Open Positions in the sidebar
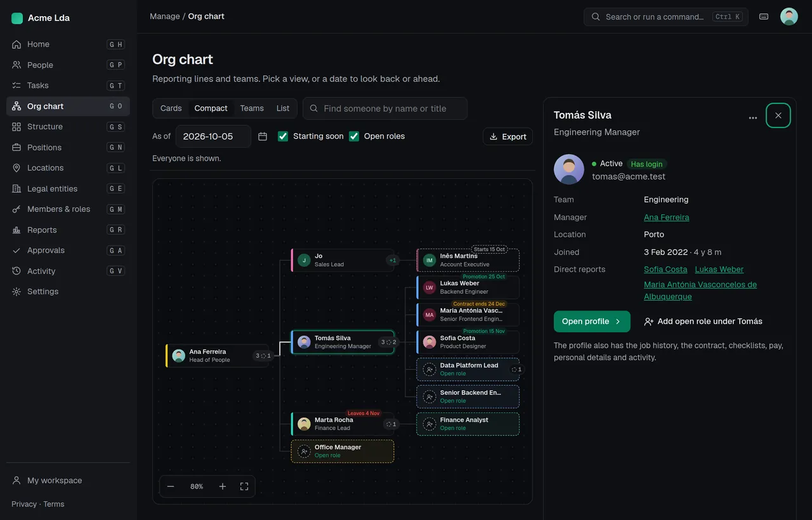Screen dimensions: 812x520 [68, 147]
